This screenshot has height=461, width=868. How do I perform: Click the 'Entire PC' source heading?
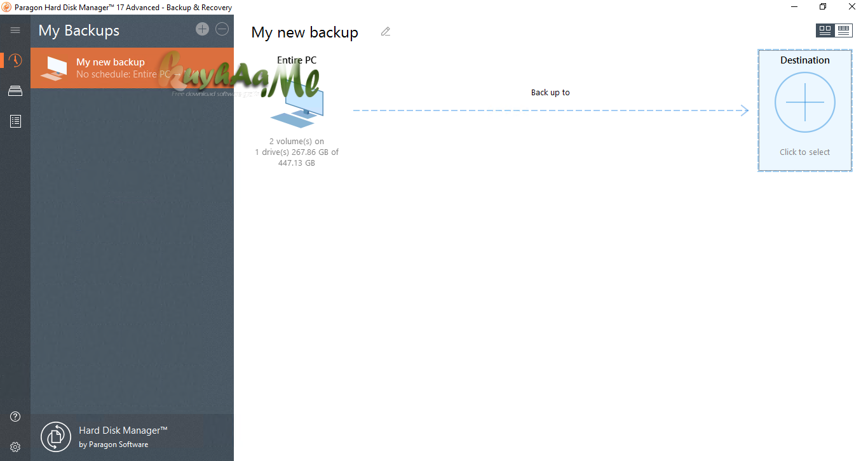(297, 60)
